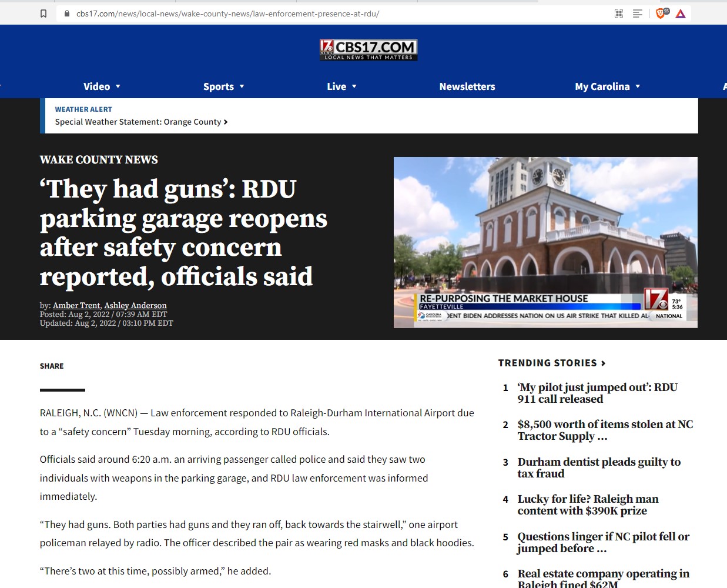Viewport: 727px width, 588px height.
Task: Open 'Questions linger if NC pilot fell' story
Action: point(604,543)
